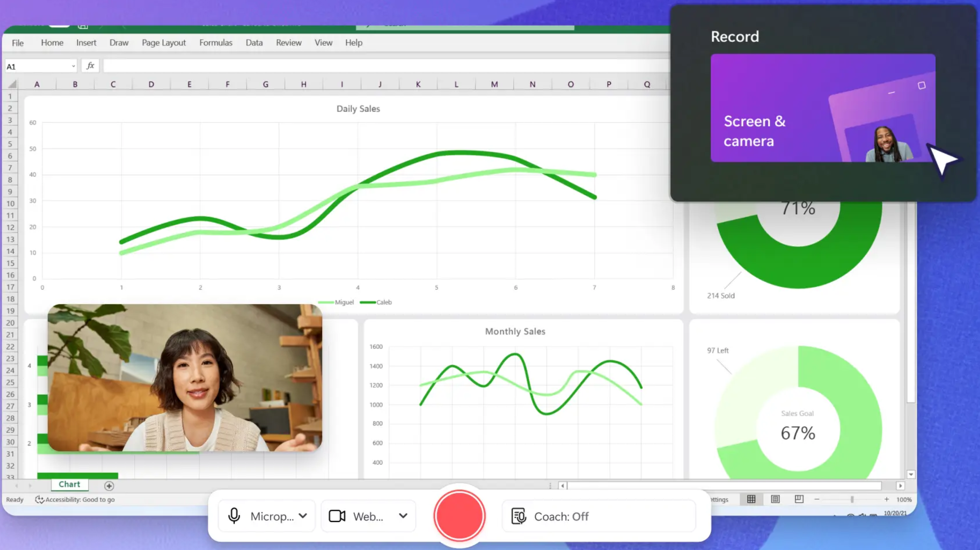Open the Help tab
Screen dimensions: 980x550
coord(354,42)
